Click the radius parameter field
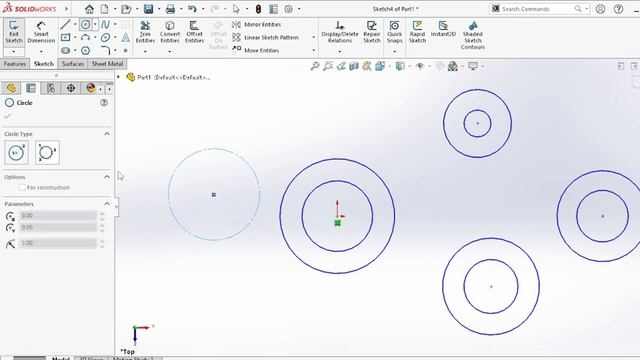 [x=58, y=243]
